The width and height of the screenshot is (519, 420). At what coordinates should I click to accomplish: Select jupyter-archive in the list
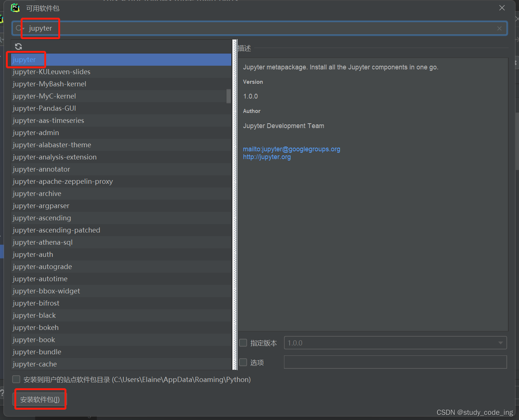121,193
